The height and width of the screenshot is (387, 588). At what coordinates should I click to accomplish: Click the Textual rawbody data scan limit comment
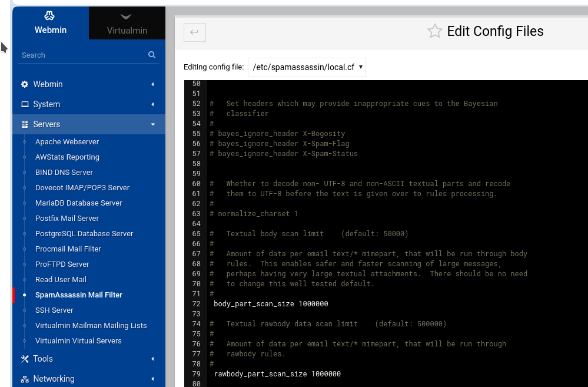[x=328, y=324]
